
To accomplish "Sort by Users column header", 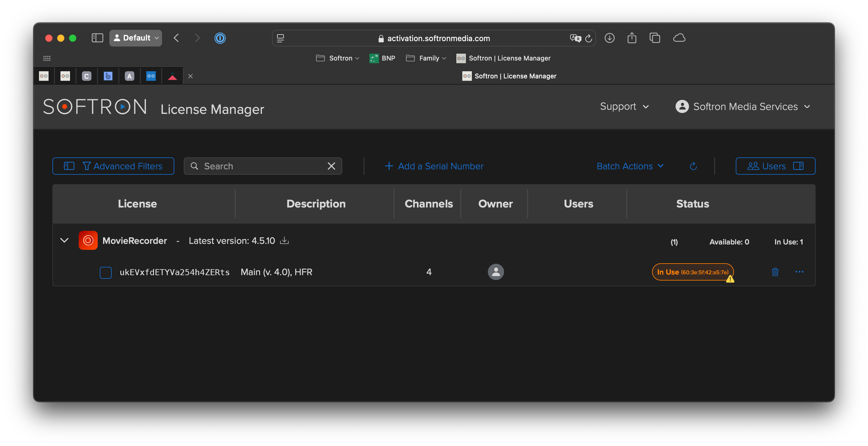I will pos(578,203).
